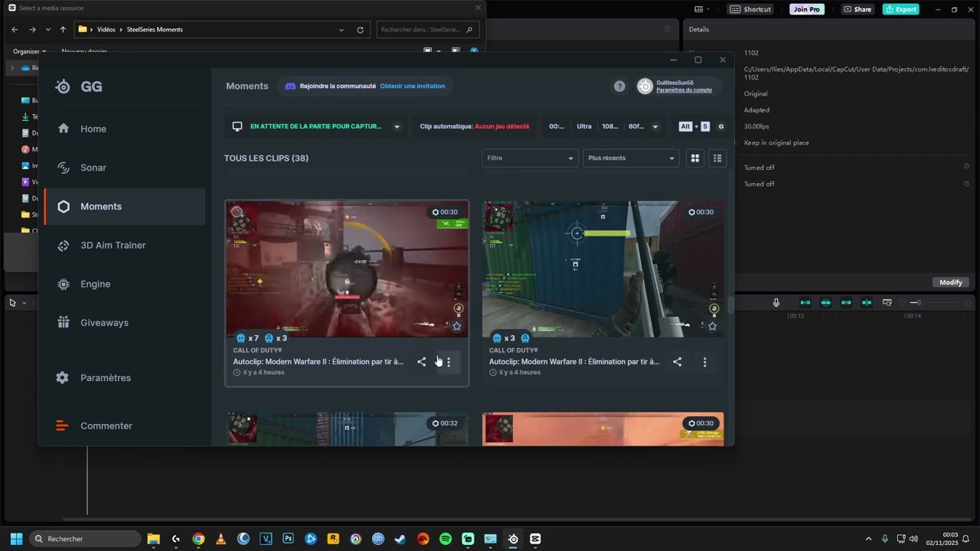Screen dimensions: 980x551
Task: Click Obtenir une invitation Discord link
Action: coord(412,86)
